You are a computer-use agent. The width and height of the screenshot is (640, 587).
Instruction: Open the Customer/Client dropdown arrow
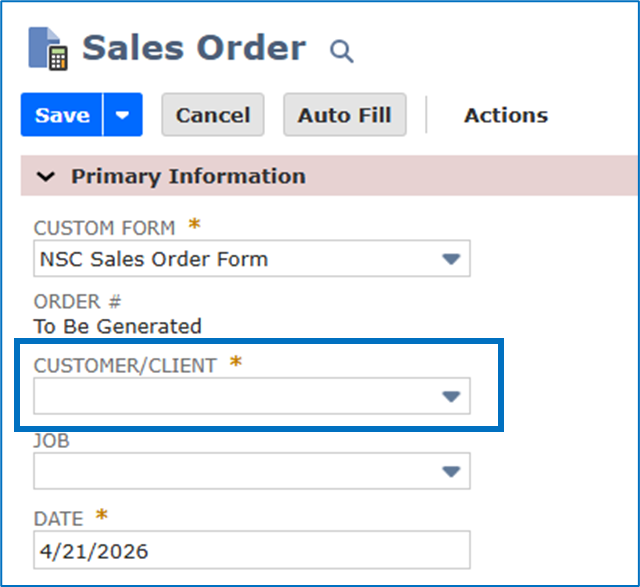tap(451, 396)
